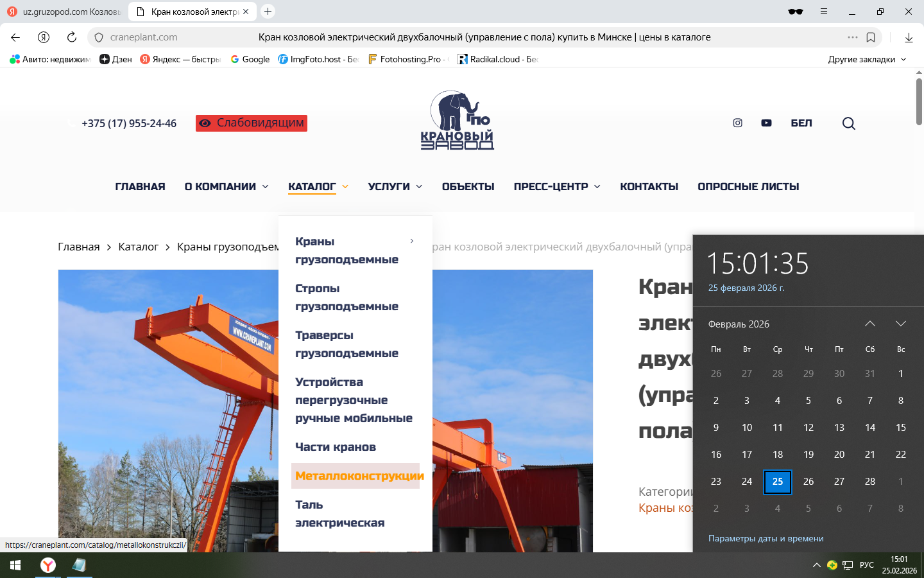
Task: Switch site language with БЕЛ
Action: click(801, 123)
